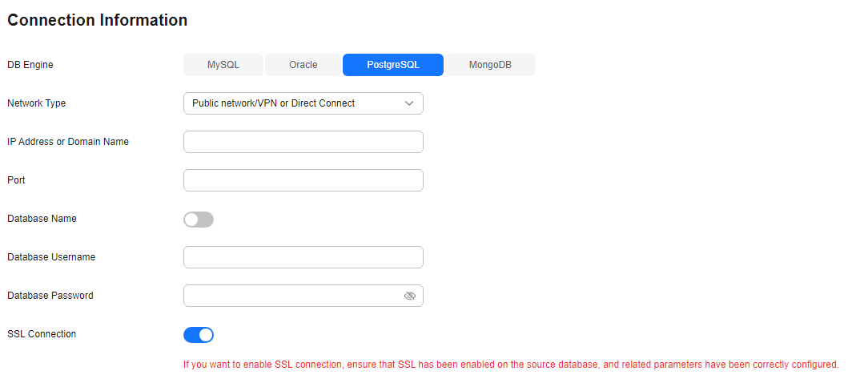Expand the Network Type dropdown
Viewport: 868px width, 383px height.
pyautogui.click(x=303, y=103)
